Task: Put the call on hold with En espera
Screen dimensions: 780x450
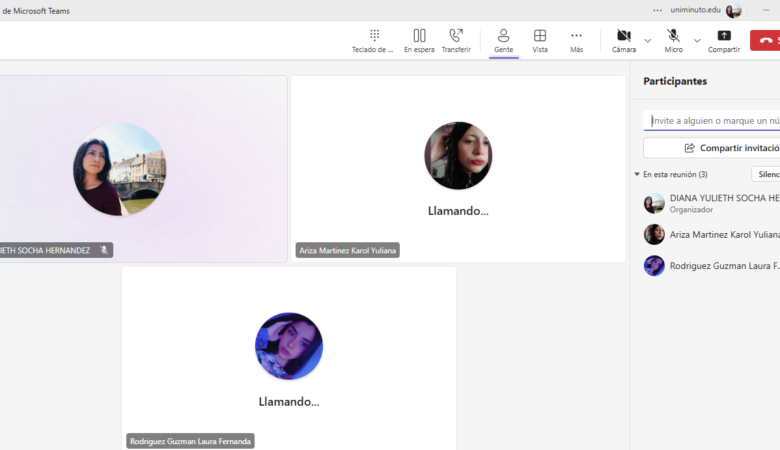Action: coord(419,40)
